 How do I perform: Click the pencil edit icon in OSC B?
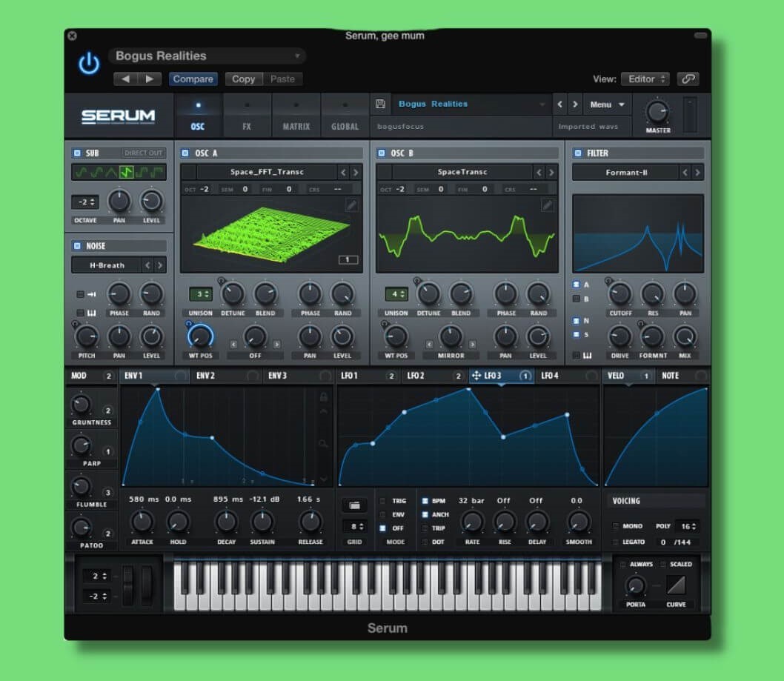(547, 205)
